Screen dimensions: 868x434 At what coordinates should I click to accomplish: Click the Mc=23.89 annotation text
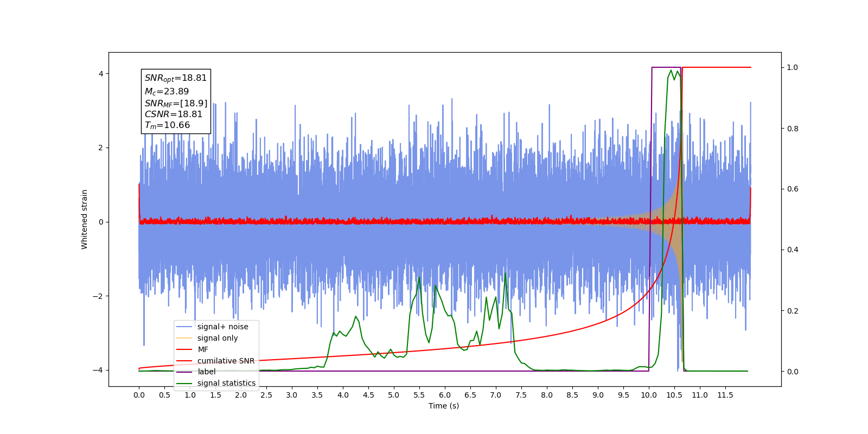(x=167, y=92)
